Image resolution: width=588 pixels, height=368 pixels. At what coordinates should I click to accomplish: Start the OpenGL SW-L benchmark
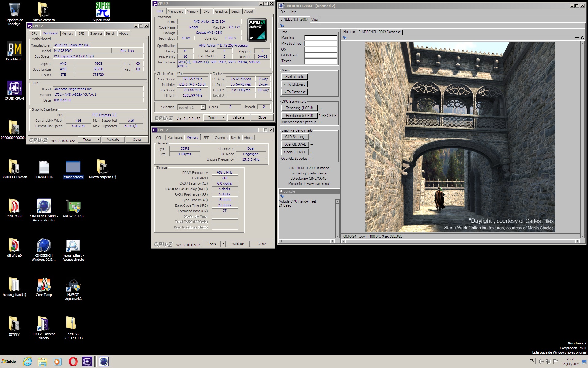point(295,144)
